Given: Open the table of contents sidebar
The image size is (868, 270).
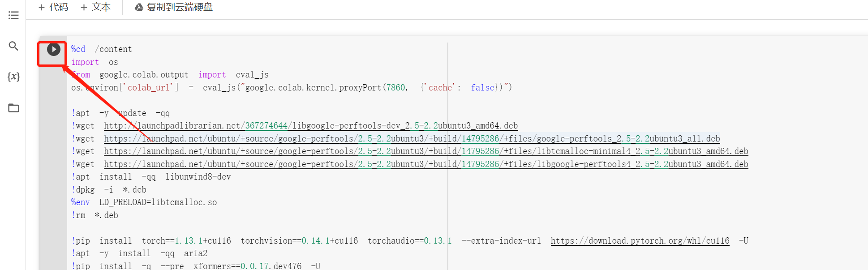Looking at the screenshot, I should 13,15.
